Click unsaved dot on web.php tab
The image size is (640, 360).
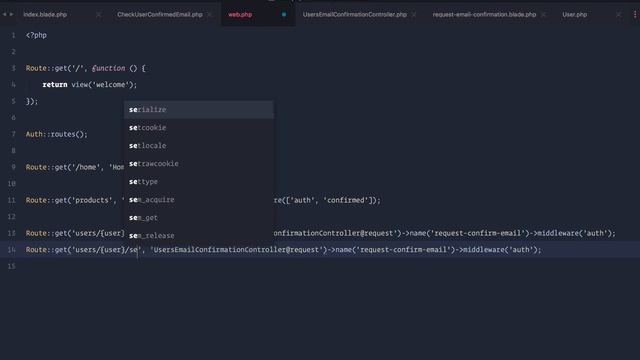[x=284, y=15]
